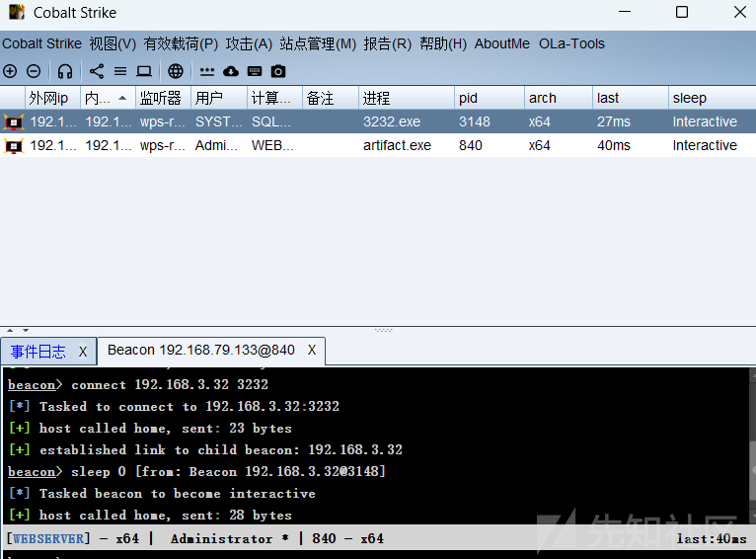
Task: Open the 视图(V) menu
Action: click(113, 43)
